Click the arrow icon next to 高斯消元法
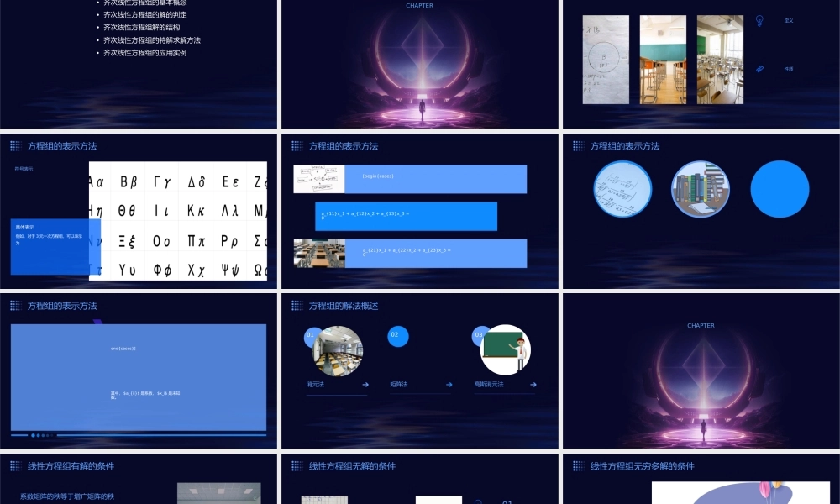Image resolution: width=840 pixels, height=504 pixels. coord(533,385)
